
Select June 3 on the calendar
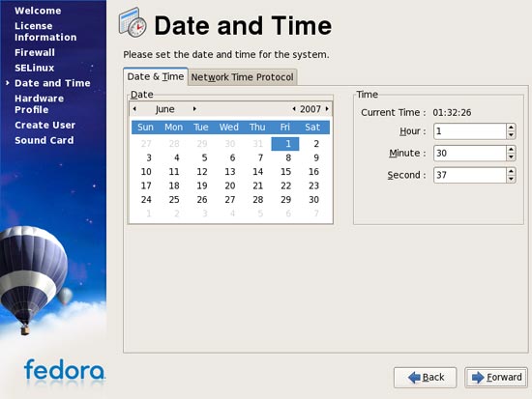[x=149, y=157]
